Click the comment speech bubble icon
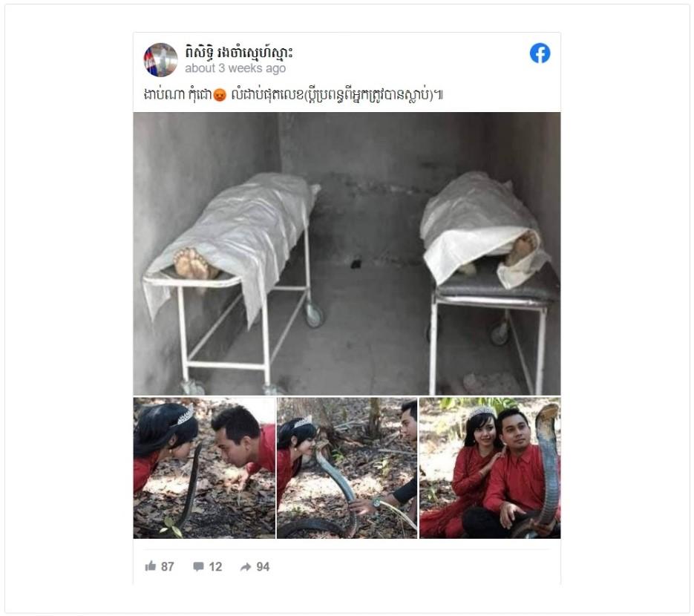The image size is (694, 616). click(x=198, y=566)
